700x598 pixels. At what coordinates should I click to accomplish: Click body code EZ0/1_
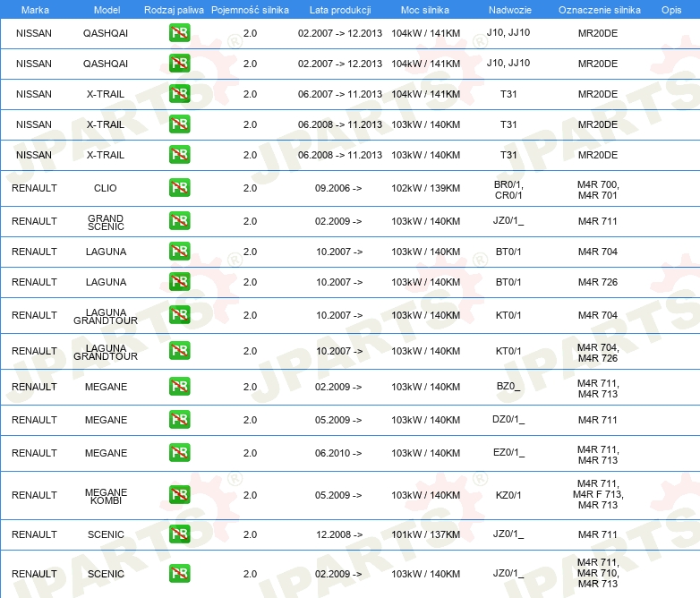point(508,452)
